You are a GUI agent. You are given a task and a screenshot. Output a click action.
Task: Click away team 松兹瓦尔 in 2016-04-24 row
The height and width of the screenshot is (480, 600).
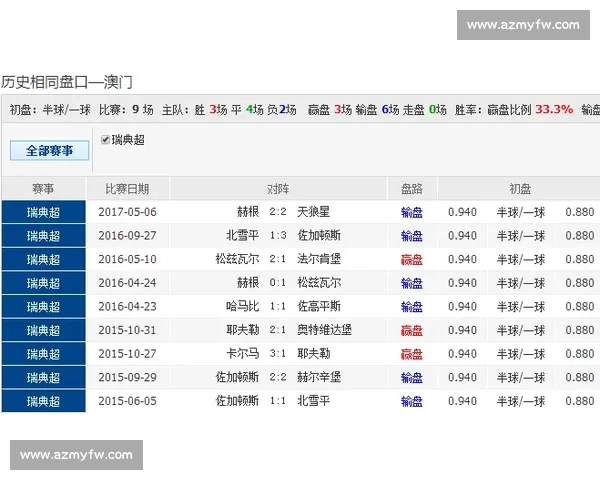coord(319,283)
